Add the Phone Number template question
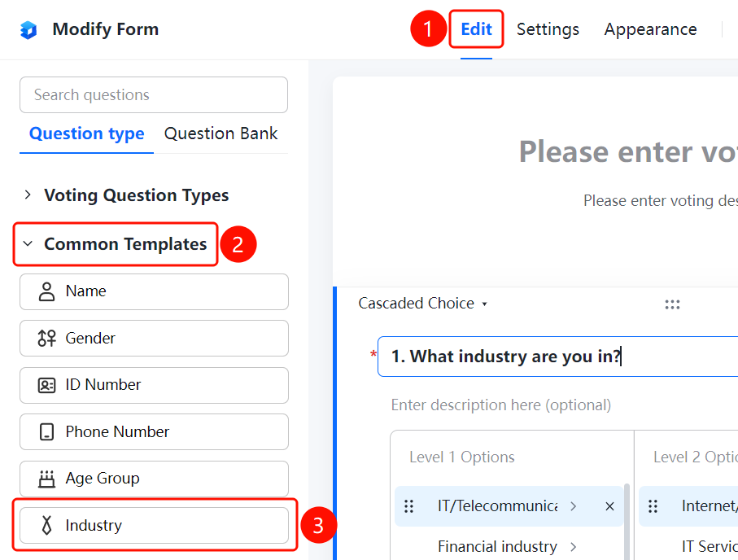 pyautogui.click(x=154, y=432)
